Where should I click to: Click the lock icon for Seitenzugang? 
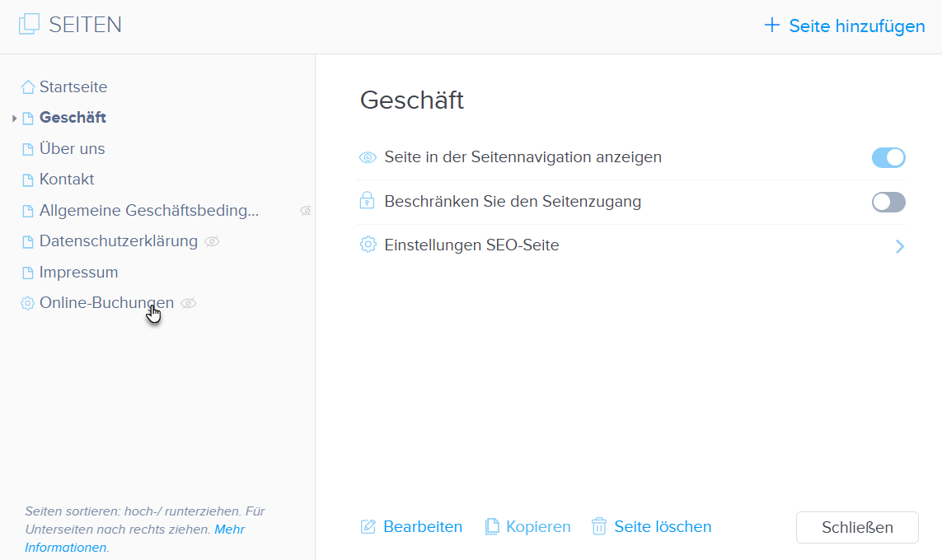(368, 201)
